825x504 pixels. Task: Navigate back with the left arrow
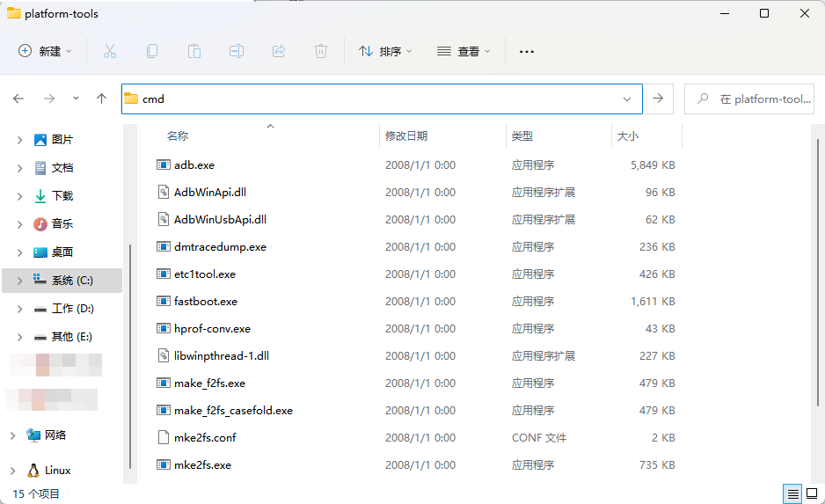pos(18,99)
